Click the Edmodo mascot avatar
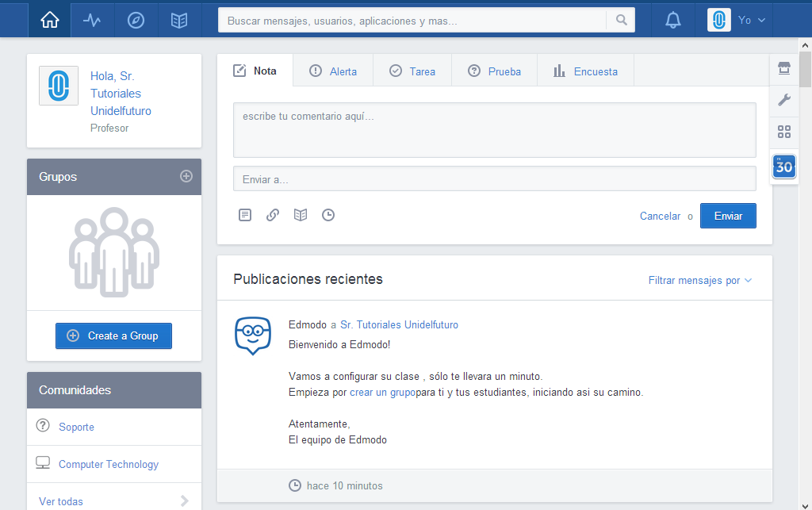The width and height of the screenshot is (812, 510). click(253, 336)
